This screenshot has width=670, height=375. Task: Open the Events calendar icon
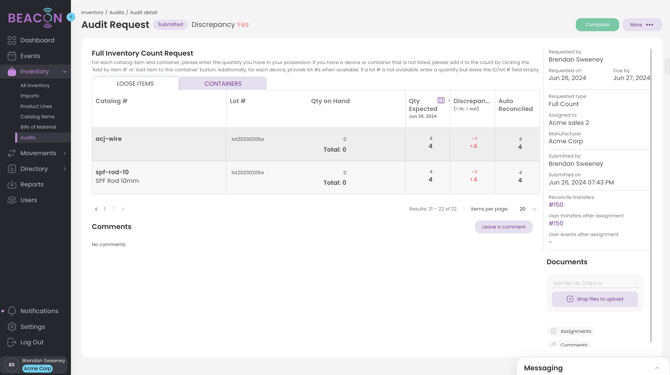point(12,56)
